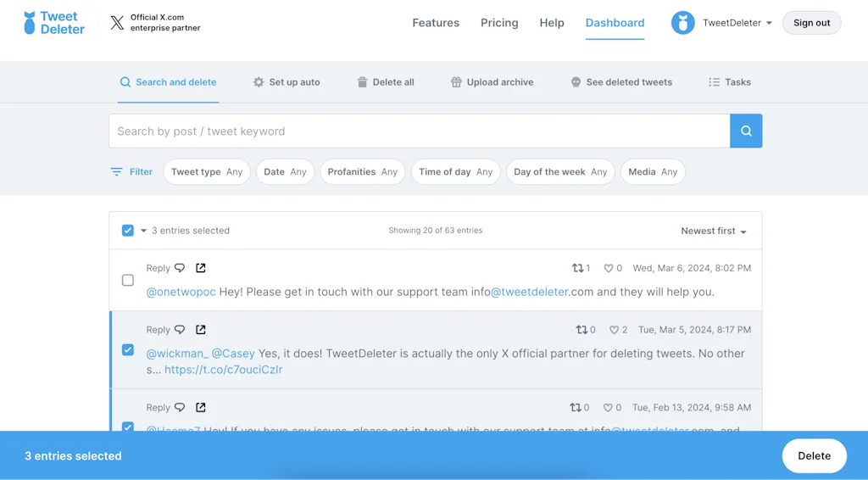Click heart icon on Mar 5 tweet
The image size is (868, 480).
click(614, 329)
